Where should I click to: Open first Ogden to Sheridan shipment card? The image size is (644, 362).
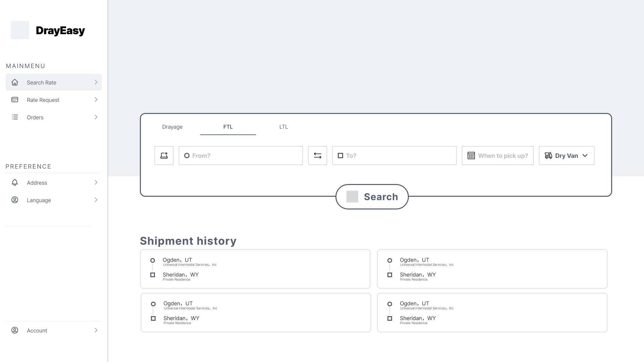click(x=255, y=269)
